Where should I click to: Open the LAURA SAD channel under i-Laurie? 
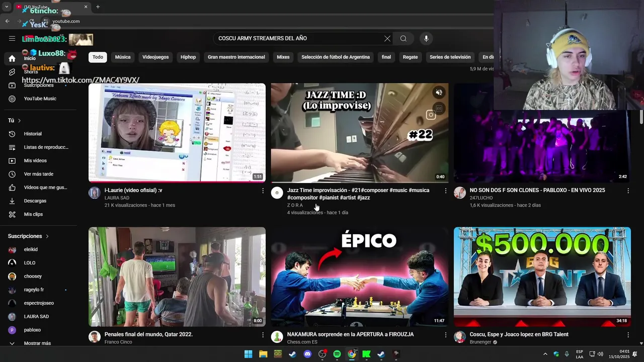(117, 198)
